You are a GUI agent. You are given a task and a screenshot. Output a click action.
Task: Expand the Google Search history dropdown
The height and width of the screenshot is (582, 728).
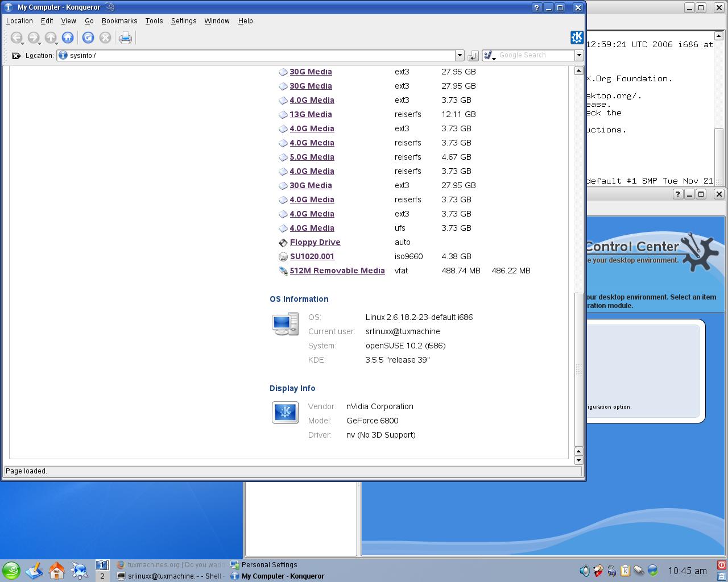pyautogui.click(x=579, y=55)
